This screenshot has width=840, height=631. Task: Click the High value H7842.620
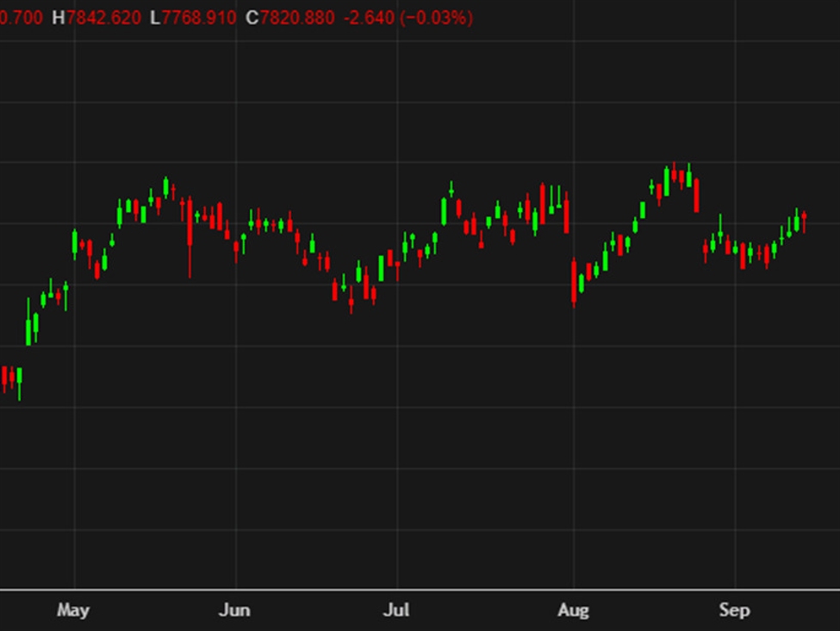[96, 17]
